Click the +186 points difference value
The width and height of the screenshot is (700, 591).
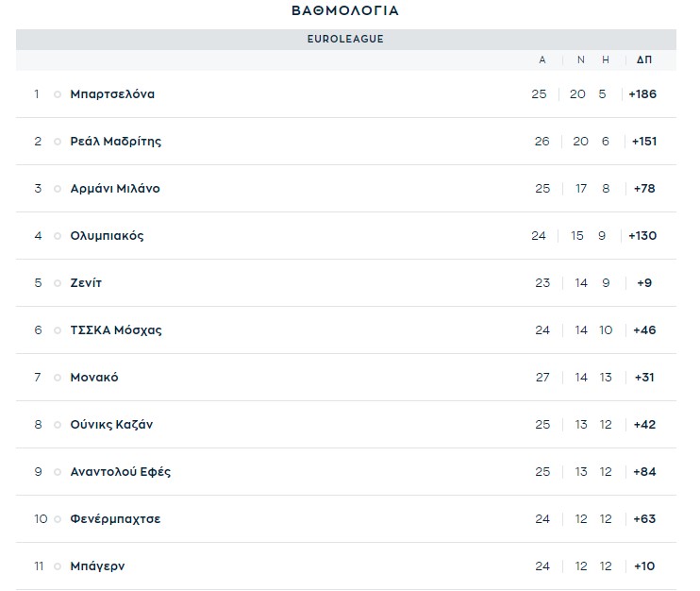pyautogui.click(x=642, y=94)
